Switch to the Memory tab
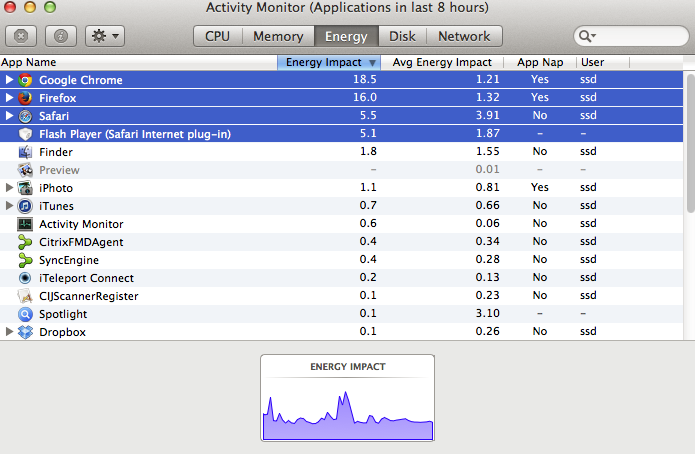This screenshot has height=454, width=695. tap(278, 36)
